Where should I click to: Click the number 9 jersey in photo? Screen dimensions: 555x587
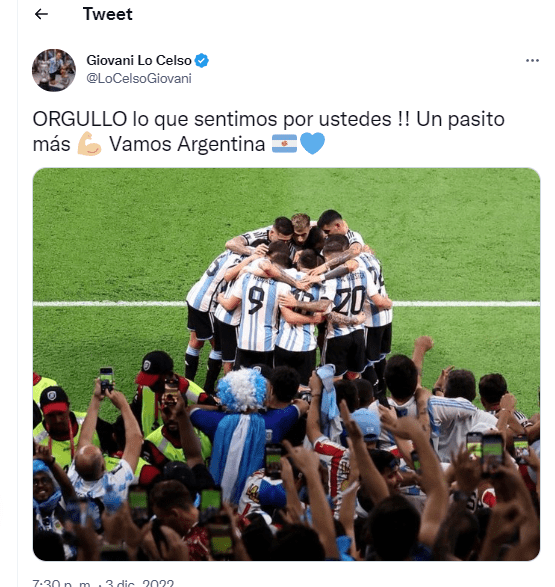257,311
